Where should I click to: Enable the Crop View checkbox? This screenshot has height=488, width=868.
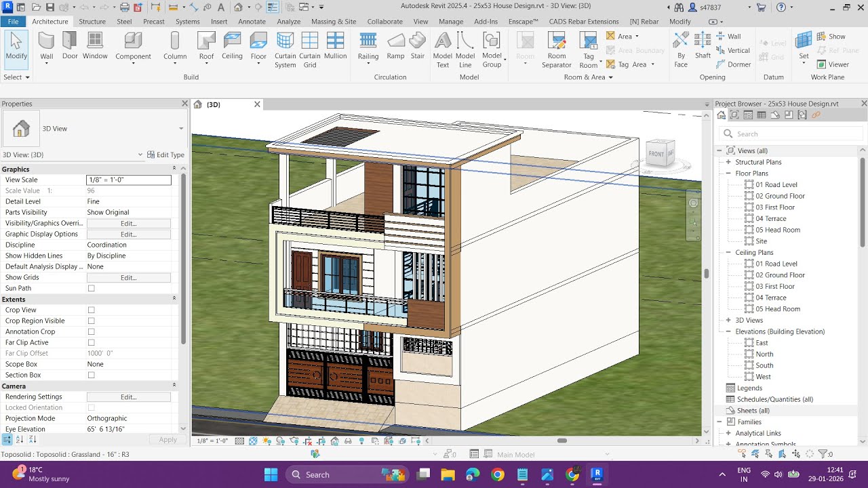(x=91, y=310)
